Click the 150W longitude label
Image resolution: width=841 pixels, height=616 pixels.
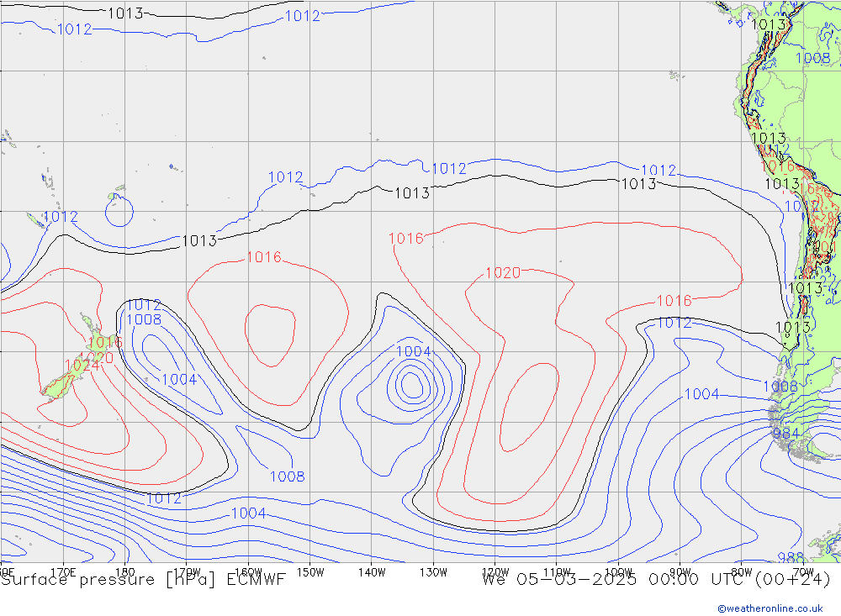(310, 572)
